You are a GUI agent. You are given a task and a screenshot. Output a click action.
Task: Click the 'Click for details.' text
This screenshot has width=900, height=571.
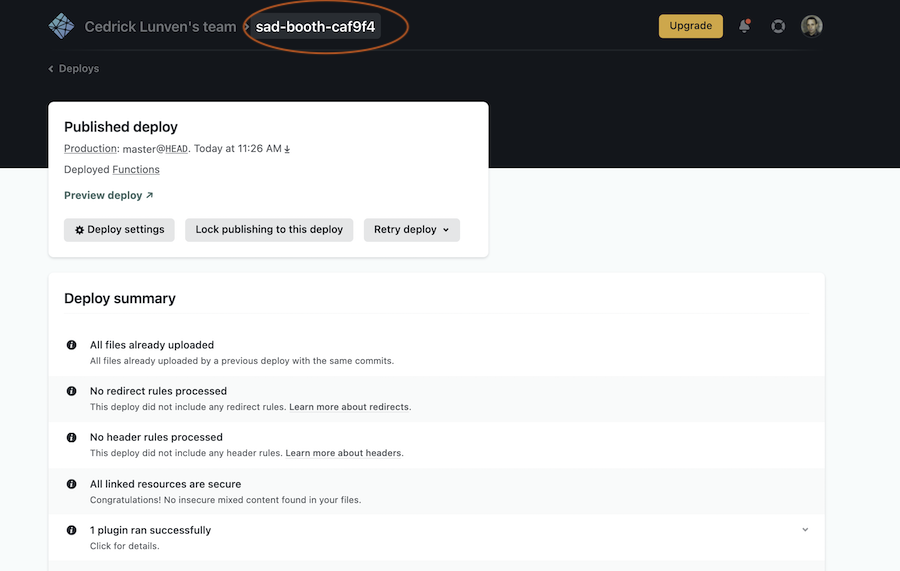pyautogui.click(x=125, y=546)
